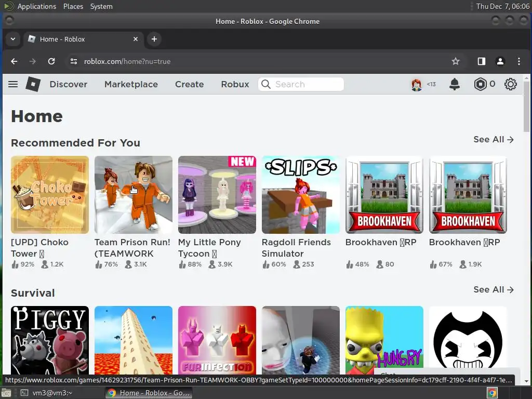Open the white face chase game thumbnail
Viewport: 532px width, 399px height.
pos(301,340)
